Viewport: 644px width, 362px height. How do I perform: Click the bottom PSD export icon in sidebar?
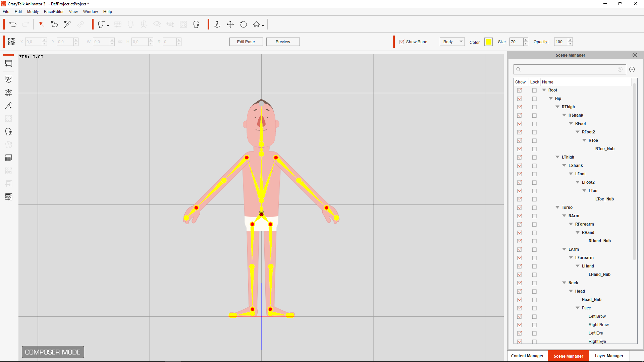tap(9, 197)
